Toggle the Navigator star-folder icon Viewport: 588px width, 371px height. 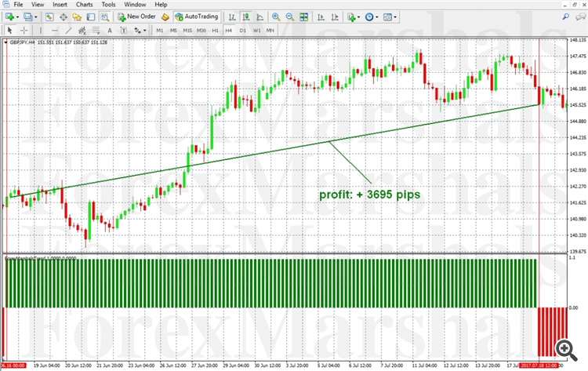point(77,17)
